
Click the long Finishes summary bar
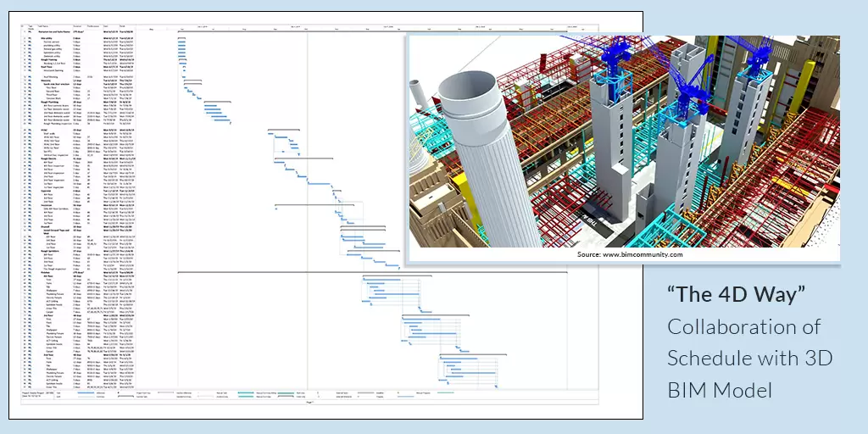coord(373,272)
